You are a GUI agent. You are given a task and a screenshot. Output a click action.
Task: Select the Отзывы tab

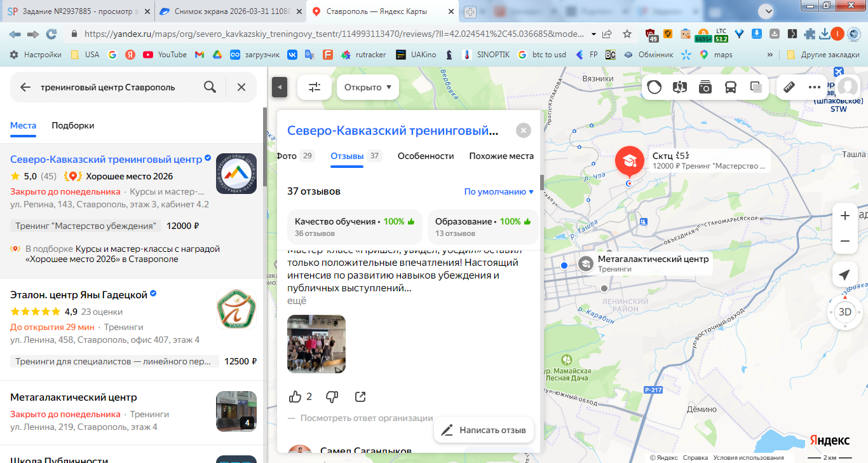click(356, 156)
